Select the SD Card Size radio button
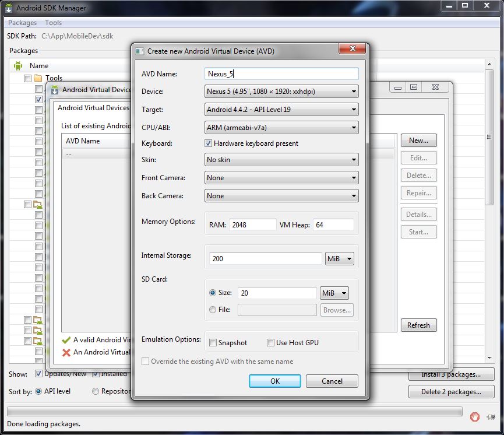Viewport: 504px width, 435px height. [213, 293]
